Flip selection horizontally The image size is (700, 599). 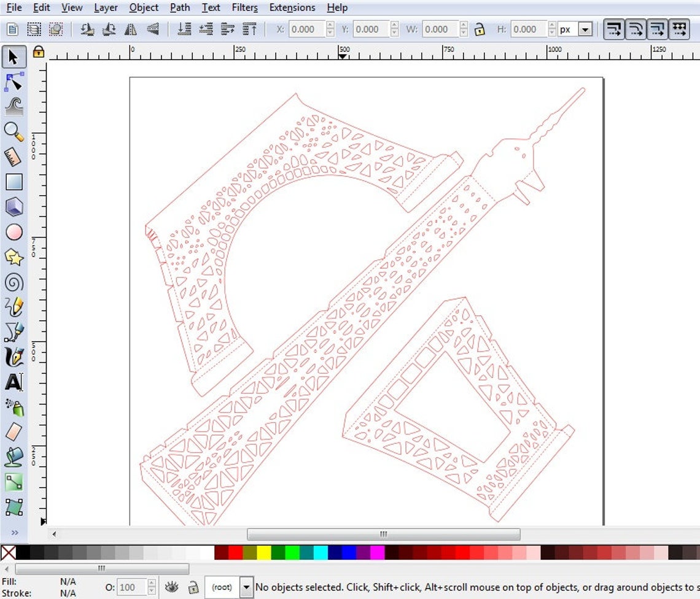[x=131, y=29]
